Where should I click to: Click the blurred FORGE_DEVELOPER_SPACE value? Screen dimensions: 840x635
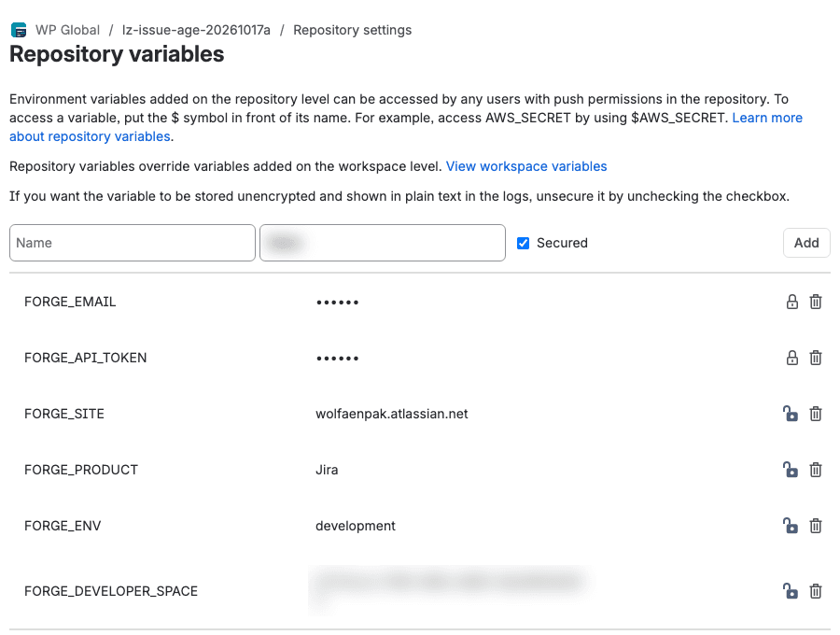tap(450, 588)
